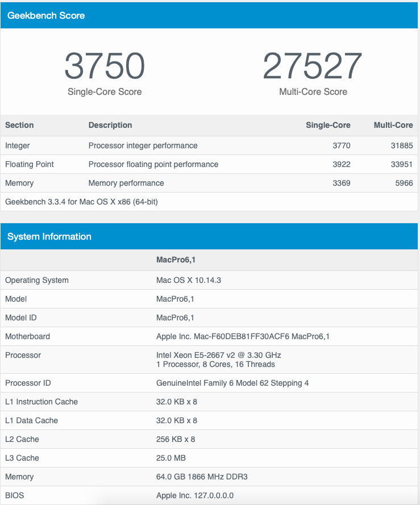Select 'Processor integer performance' description
The image size is (420, 505).
tap(143, 145)
